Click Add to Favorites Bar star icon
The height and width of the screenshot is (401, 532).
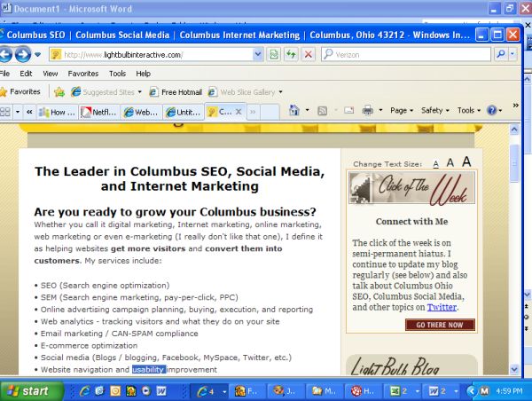click(x=59, y=91)
